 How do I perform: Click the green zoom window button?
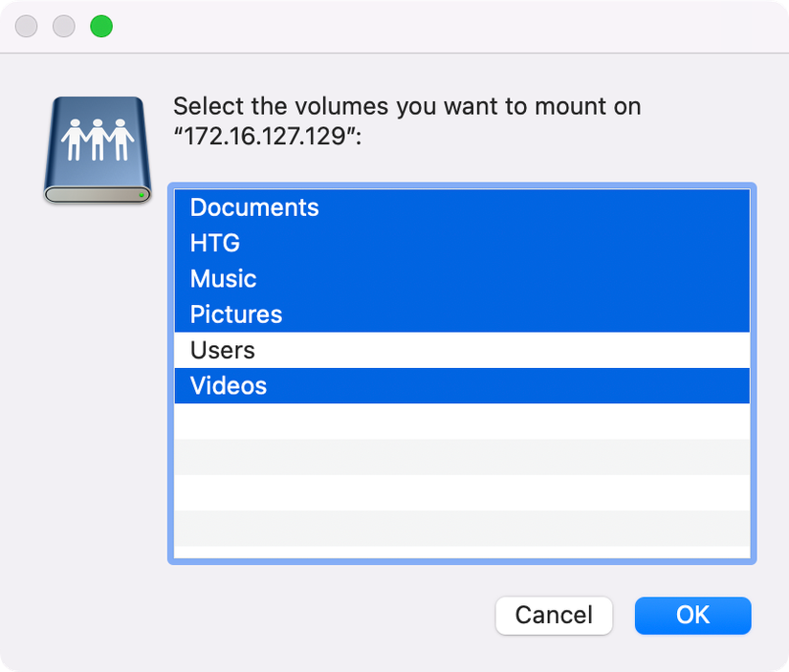(x=99, y=26)
